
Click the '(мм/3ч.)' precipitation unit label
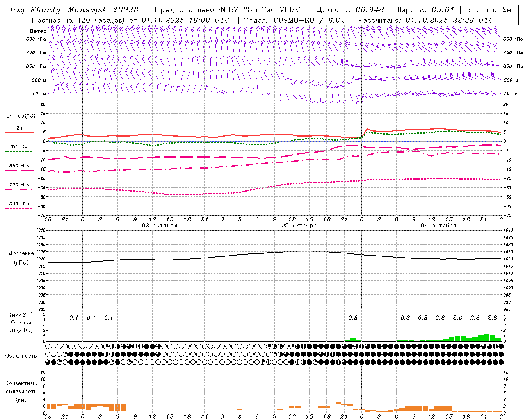click(x=21, y=315)
